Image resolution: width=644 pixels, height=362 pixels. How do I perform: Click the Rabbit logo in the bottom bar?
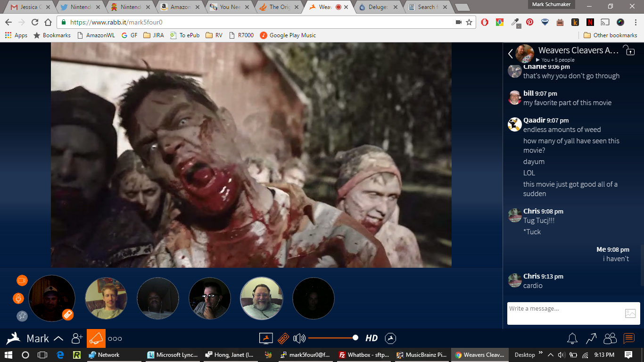point(13,338)
